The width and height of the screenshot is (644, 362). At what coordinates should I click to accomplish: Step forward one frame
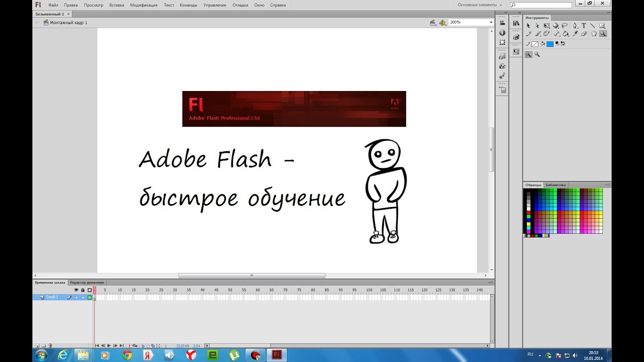tap(115, 345)
